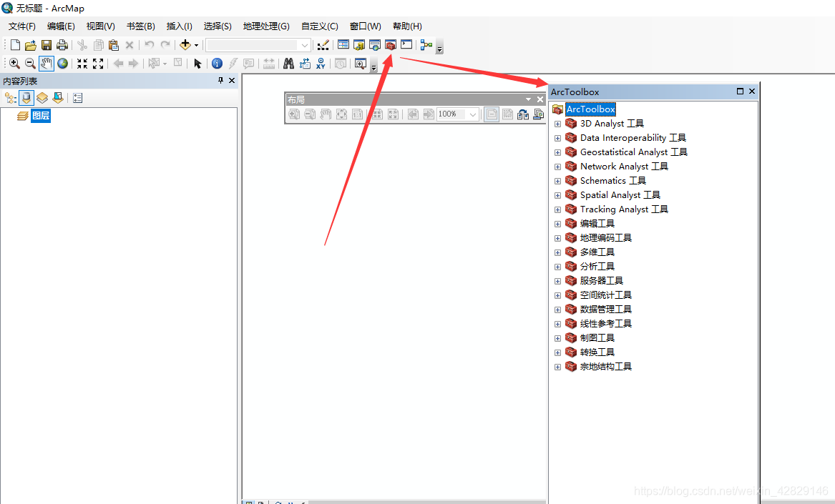Expand the 转换工具 toolbox
This screenshot has height=504, width=835.
(x=557, y=353)
